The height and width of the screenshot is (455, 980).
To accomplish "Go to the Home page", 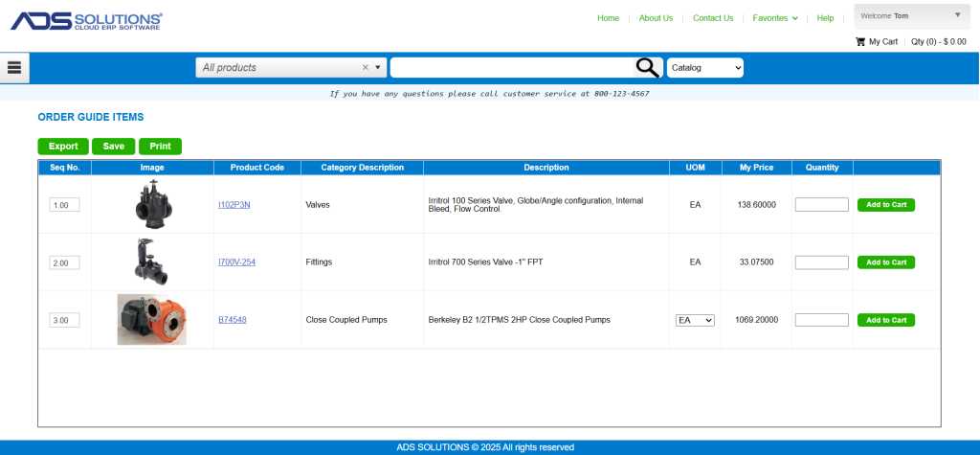I will tap(608, 18).
